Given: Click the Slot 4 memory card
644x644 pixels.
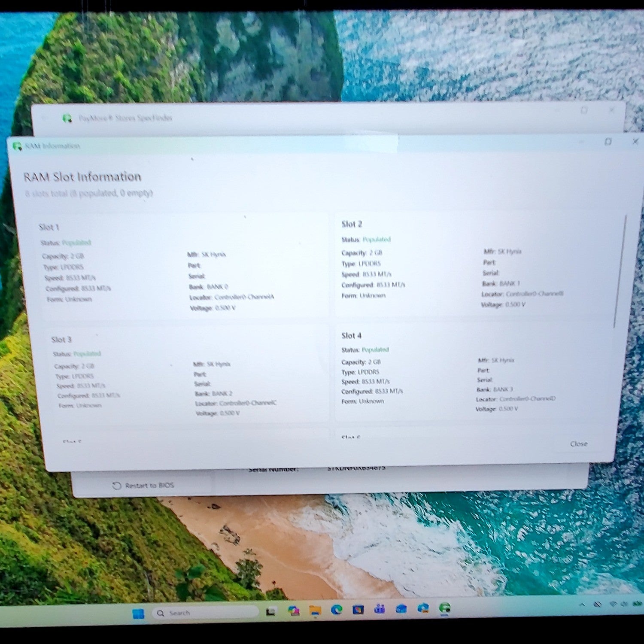Looking at the screenshot, I should tap(474, 371).
